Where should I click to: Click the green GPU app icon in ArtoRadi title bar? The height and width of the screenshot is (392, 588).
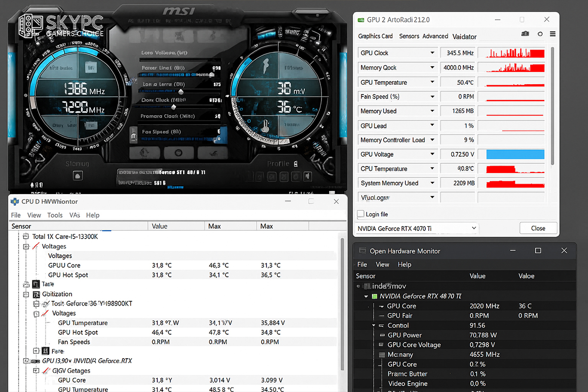[362, 20]
